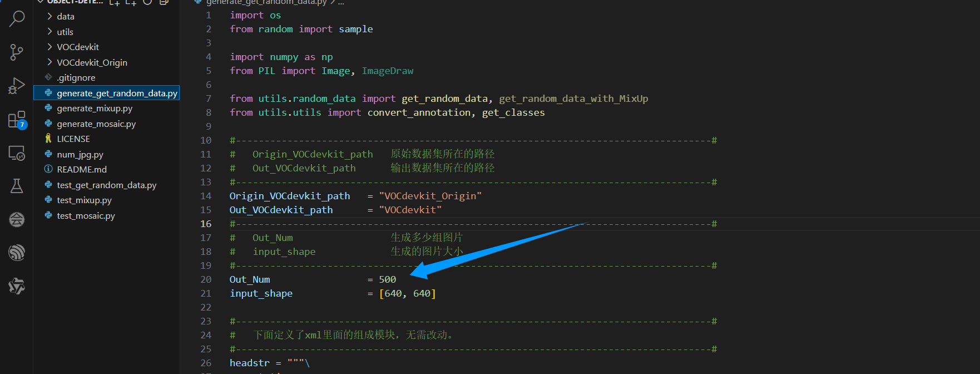
Task: Click utils.utils module on line 8
Action: (x=290, y=112)
